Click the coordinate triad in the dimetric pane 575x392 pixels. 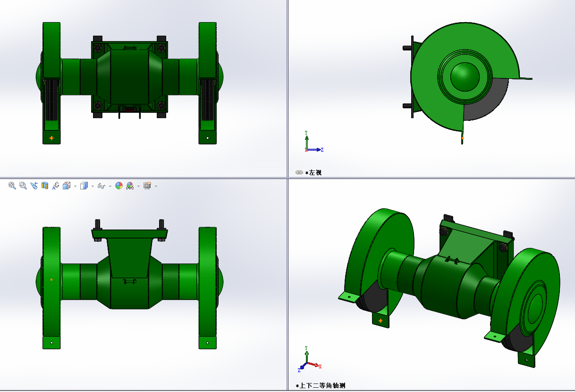point(311,360)
